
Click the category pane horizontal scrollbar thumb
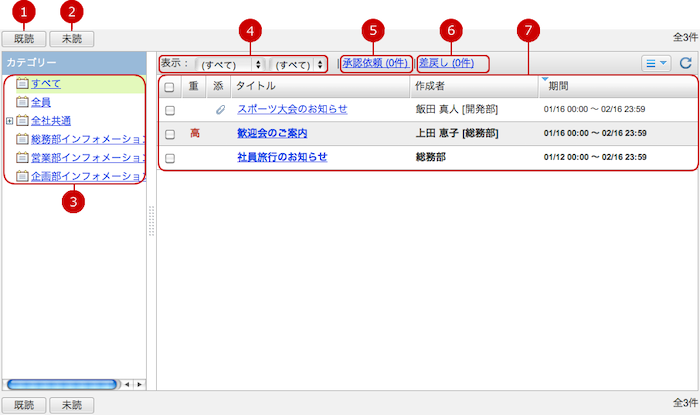pos(62,384)
